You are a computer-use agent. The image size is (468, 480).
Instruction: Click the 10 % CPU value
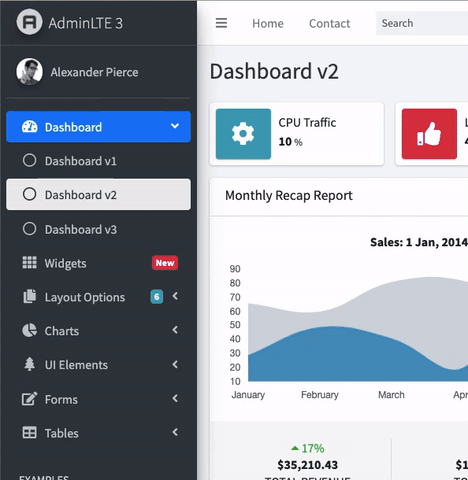coord(291,142)
